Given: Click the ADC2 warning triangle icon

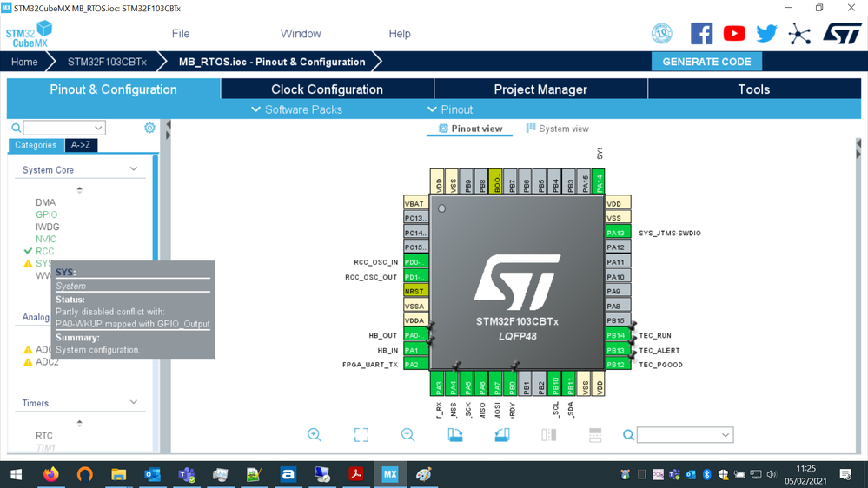Looking at the screenshot, I should tap(28, 362).
